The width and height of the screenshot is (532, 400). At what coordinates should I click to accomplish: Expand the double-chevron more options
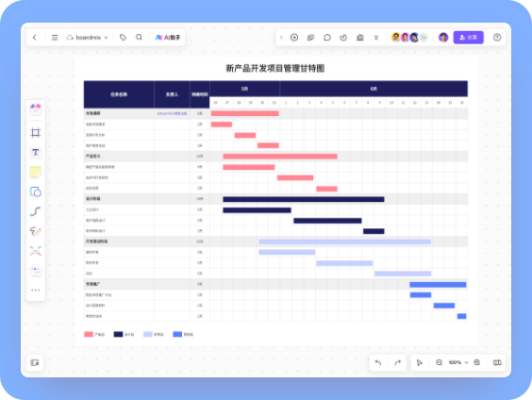(x=376, y=38)
